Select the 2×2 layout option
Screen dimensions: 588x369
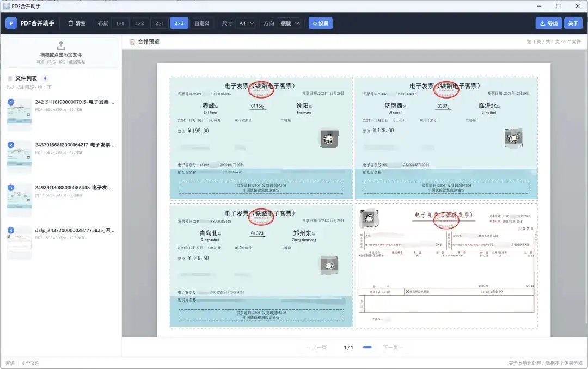(x=179, y=23)
